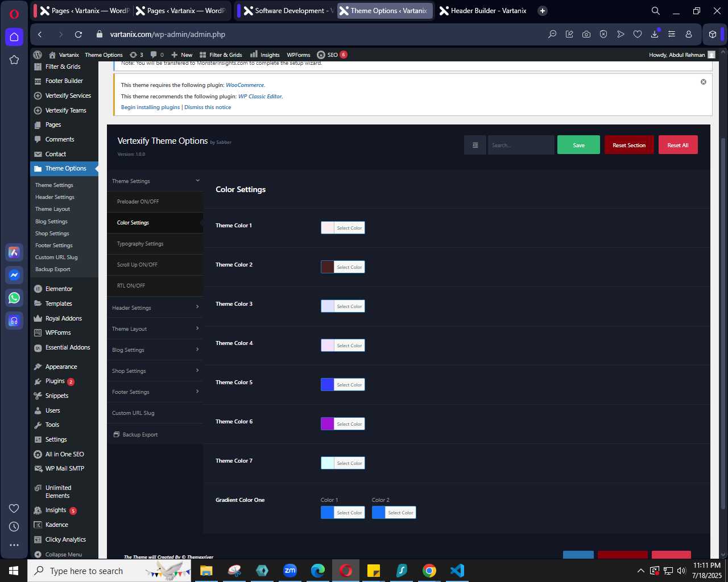Screen dimensions: 728x582
Task: Click Dismiss this notice link
Action: click(x=208, y=107)
